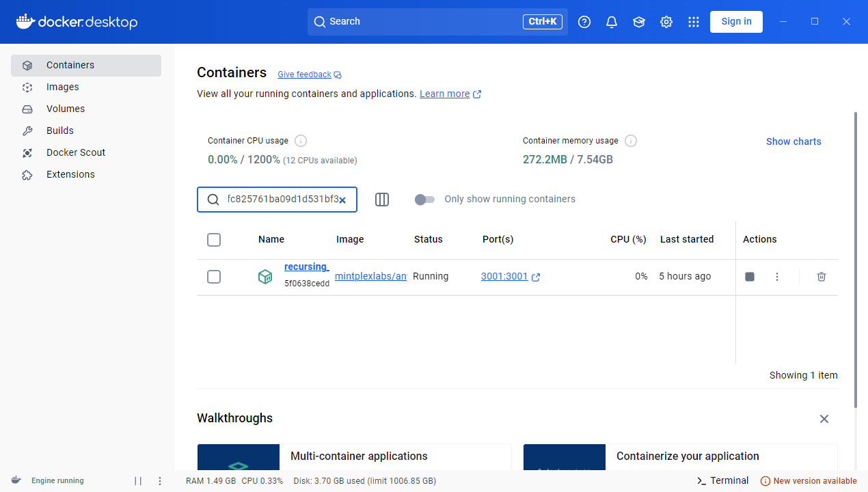Open the Terminal from status bar
This screenshot has width=868, height=492.
coord(722,481)
